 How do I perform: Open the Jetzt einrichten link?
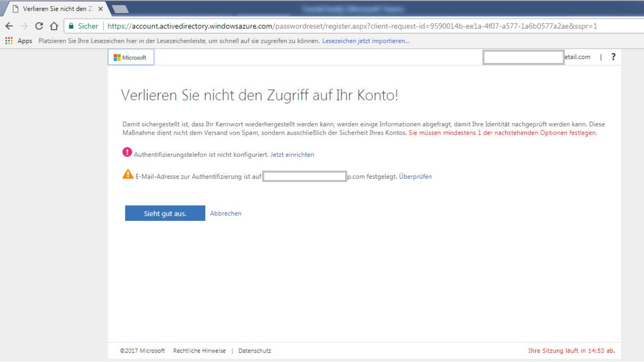(x=292, y=154)
